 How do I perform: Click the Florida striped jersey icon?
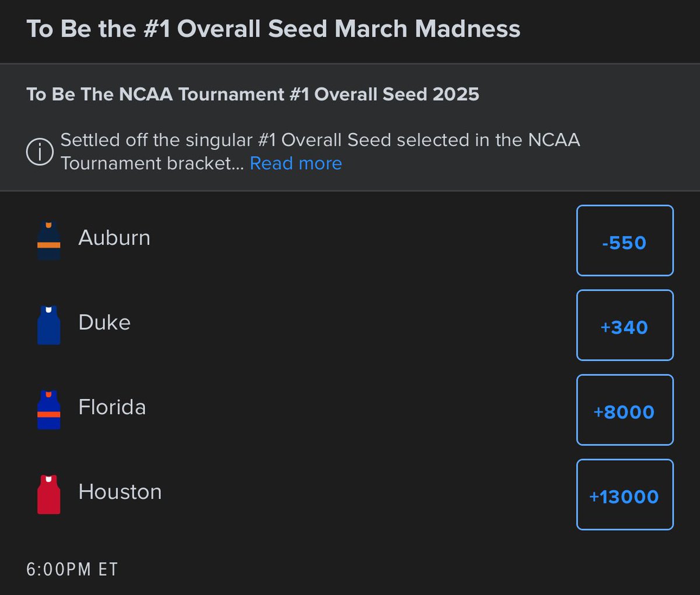[x=49, y=409]
